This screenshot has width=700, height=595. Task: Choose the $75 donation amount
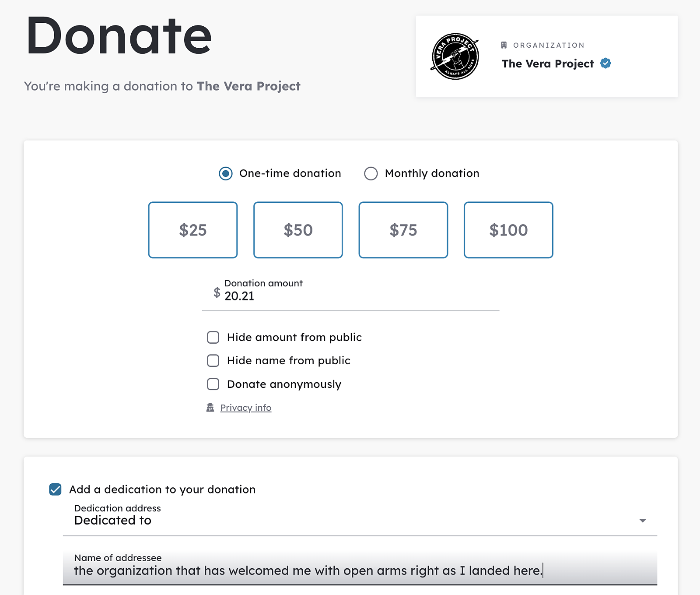403,230
